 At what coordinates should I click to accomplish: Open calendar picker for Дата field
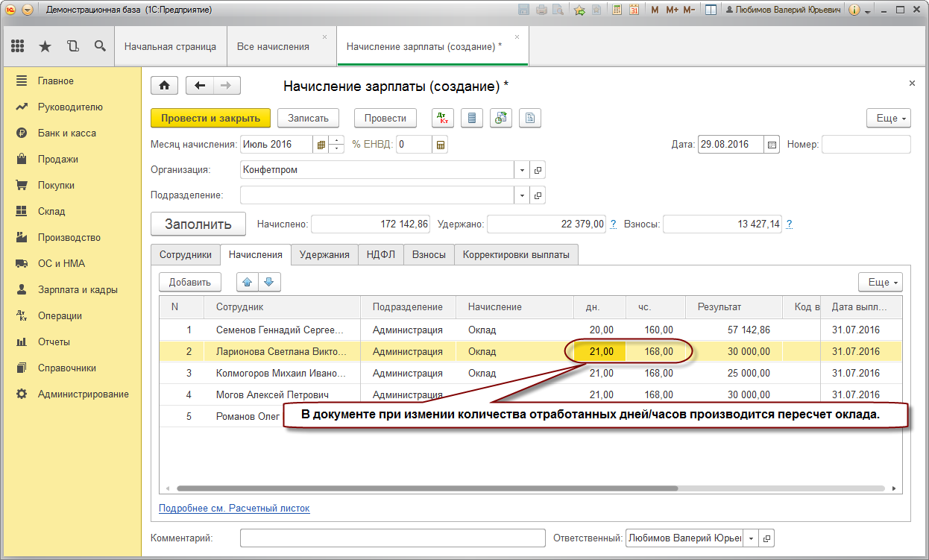click(x=772, y=145)
